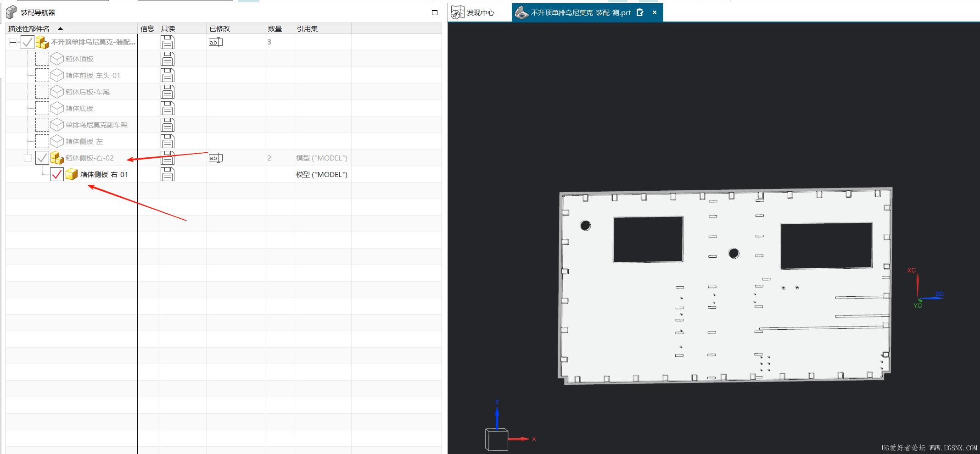Click the detach window icon on the .prt tab
The image size is (980, 454).
point(640,12)
